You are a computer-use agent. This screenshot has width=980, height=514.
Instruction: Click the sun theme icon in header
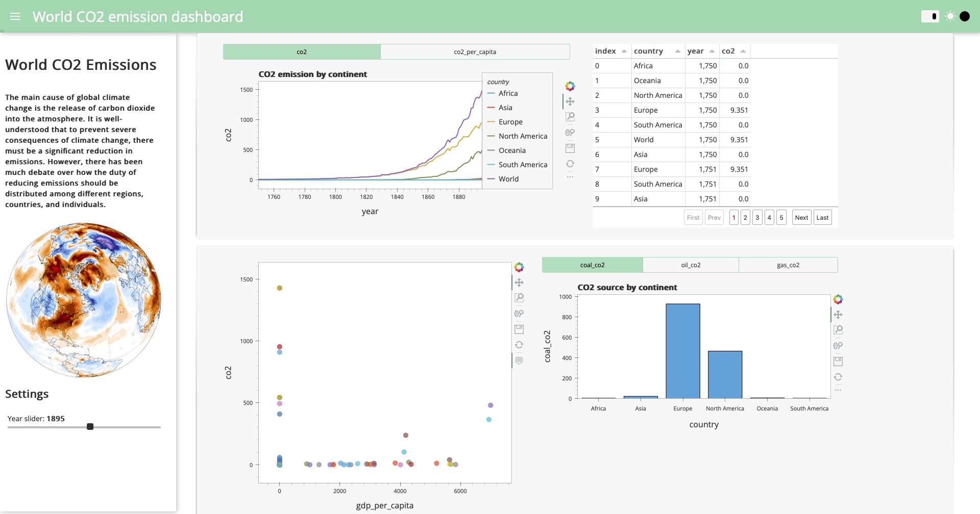[x=950, y=16]
